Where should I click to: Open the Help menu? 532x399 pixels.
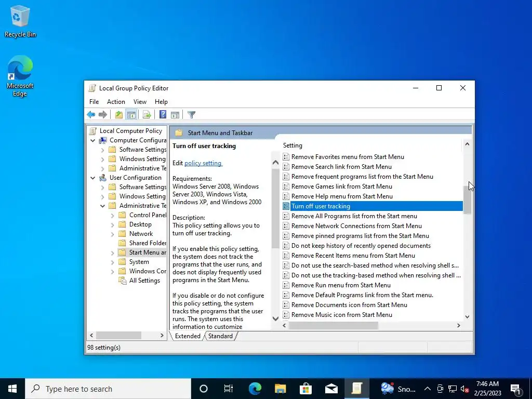point(161,102)
